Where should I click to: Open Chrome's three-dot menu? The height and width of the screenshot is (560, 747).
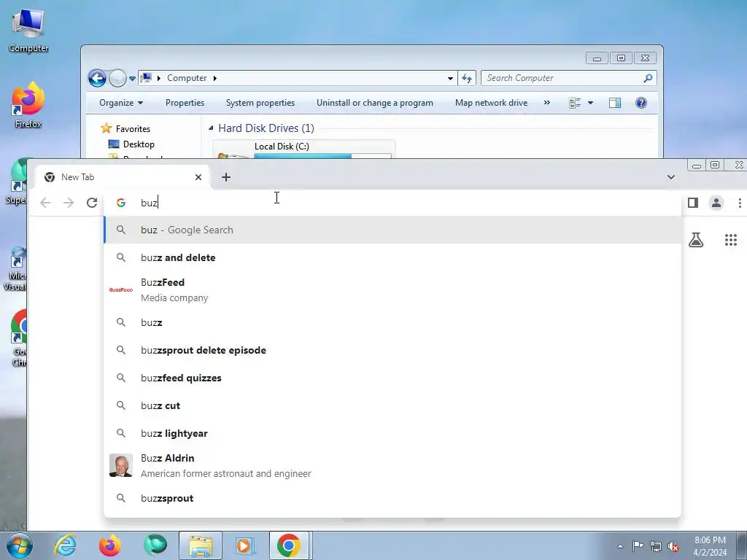pyautogui.click(x=740, y=203)
